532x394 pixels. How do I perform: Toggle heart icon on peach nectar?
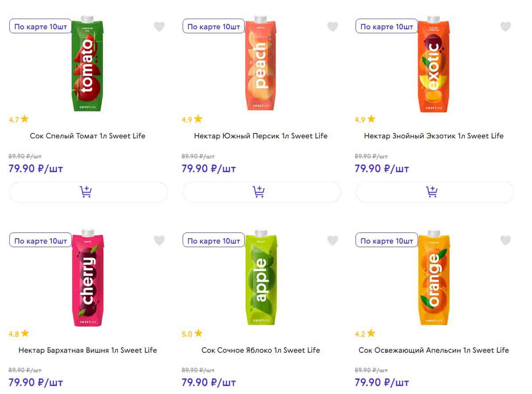coord(332,27)
